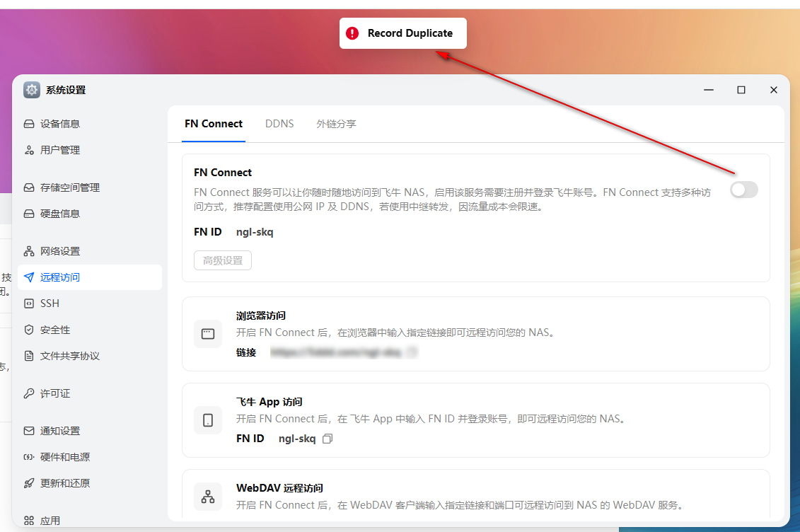Click the 存储空间管理 storage icon
Viewport: 800px width, 532px height.
pyautogui.click(x=29, y=187)
